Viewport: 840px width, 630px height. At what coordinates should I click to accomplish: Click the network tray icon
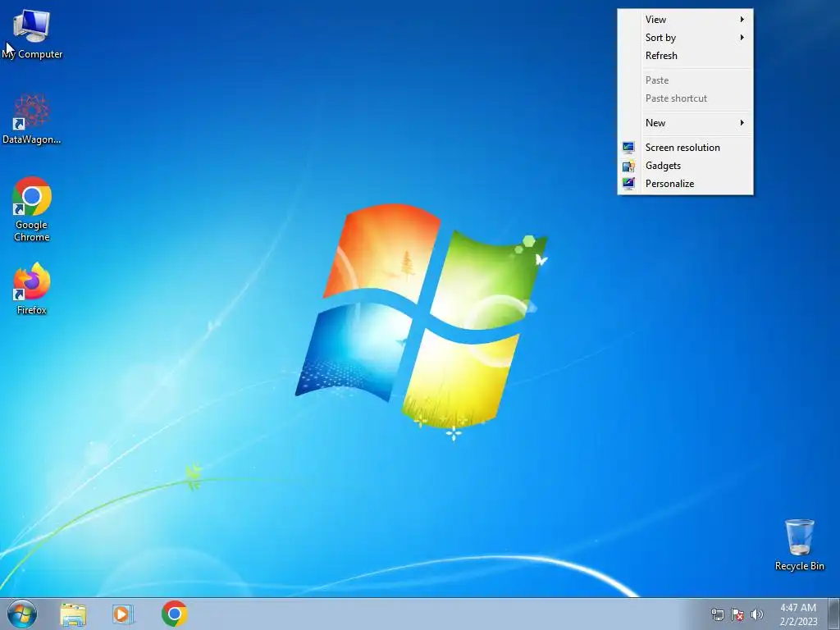[717, 614]
